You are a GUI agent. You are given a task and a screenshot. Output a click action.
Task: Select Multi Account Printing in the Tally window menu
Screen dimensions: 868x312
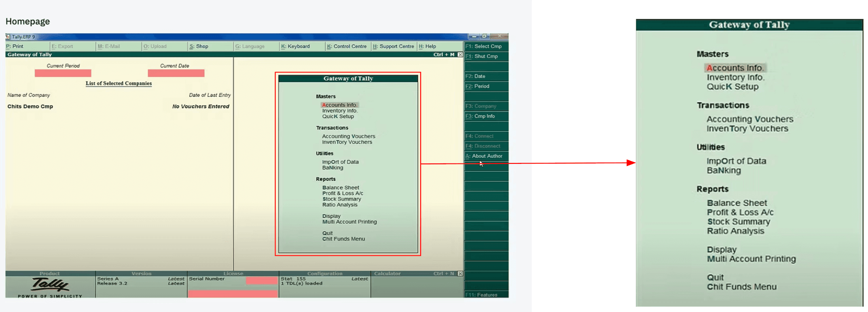[349, 222]
